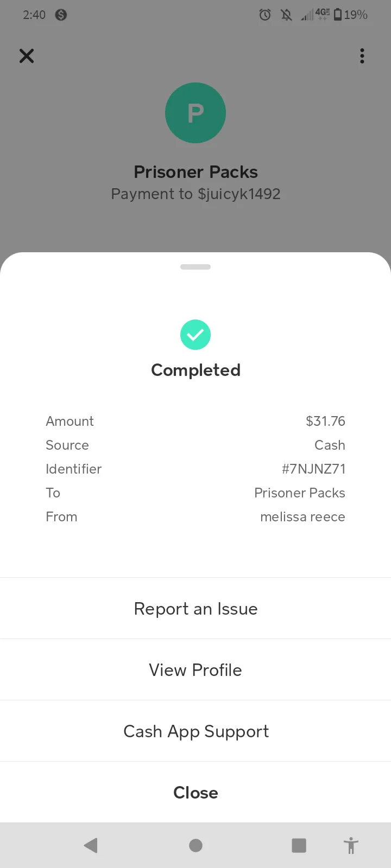Tap the bottom sheet drag handle
The height and width of the screenshot is (868, 391).
click(x=195, y=267)
